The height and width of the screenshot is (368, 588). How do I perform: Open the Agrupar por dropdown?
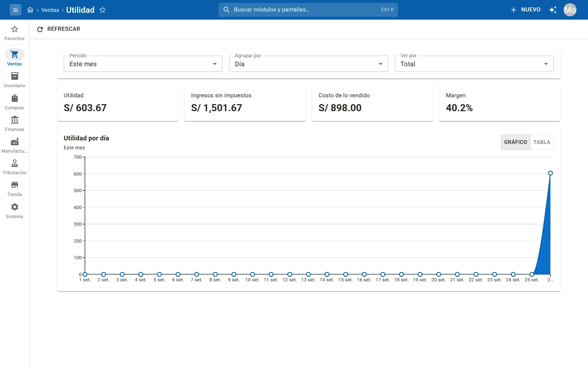(308, 64)
